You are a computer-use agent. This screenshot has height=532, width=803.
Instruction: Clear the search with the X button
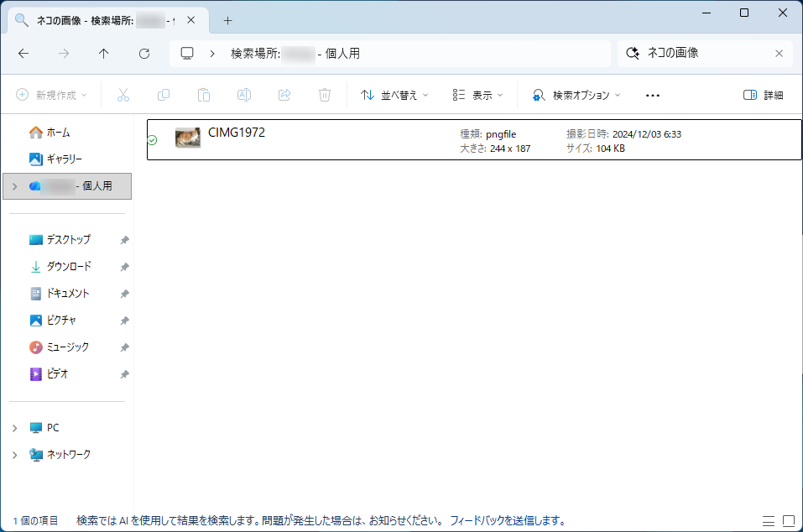click(x=779, y=53)
